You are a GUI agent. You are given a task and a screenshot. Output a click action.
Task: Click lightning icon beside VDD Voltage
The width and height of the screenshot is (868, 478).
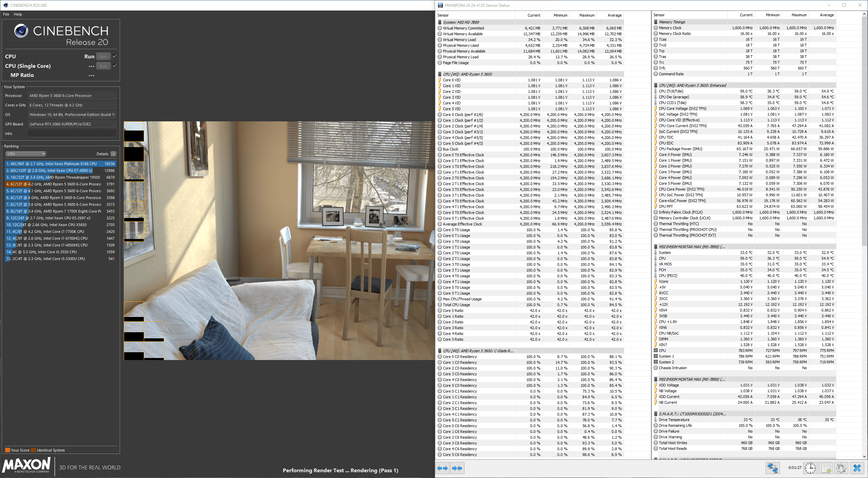tap(656, 385)
